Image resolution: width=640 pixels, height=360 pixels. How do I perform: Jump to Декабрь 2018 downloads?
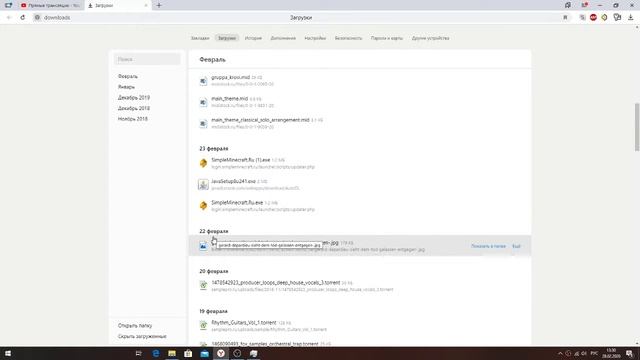134,108
